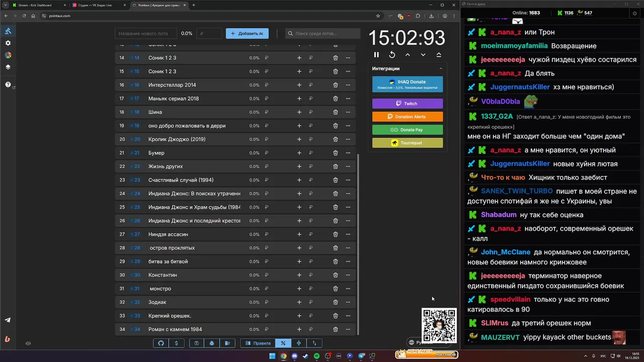Image resolution: width=644 pixels, height=362 pixels.
Task: Toggle the sort order arrows icon
Action: click(x=314, y=343)
